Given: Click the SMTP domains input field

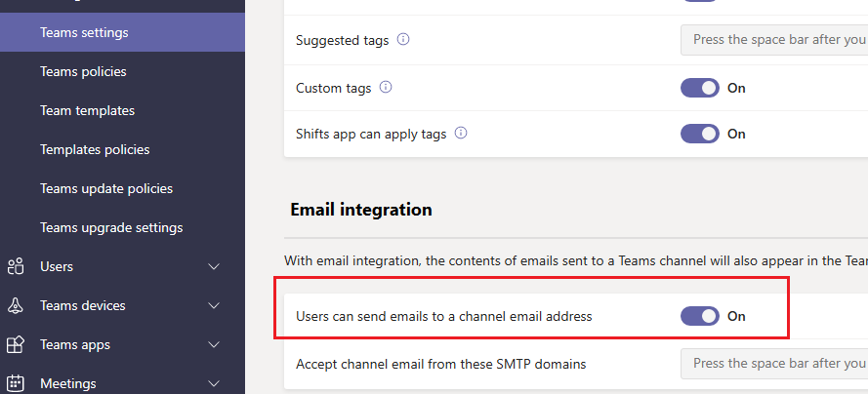Looking at the screenshot, I should click(774, 364).
